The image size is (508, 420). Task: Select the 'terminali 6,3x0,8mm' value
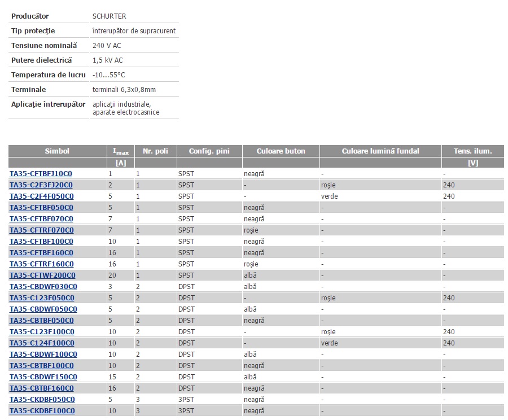click(124, 90)
